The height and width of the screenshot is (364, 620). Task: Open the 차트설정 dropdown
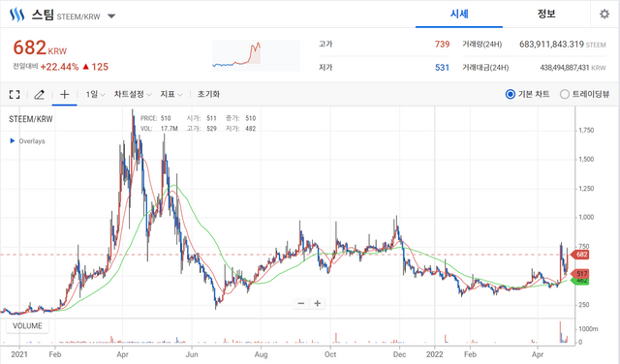[133, 95]
